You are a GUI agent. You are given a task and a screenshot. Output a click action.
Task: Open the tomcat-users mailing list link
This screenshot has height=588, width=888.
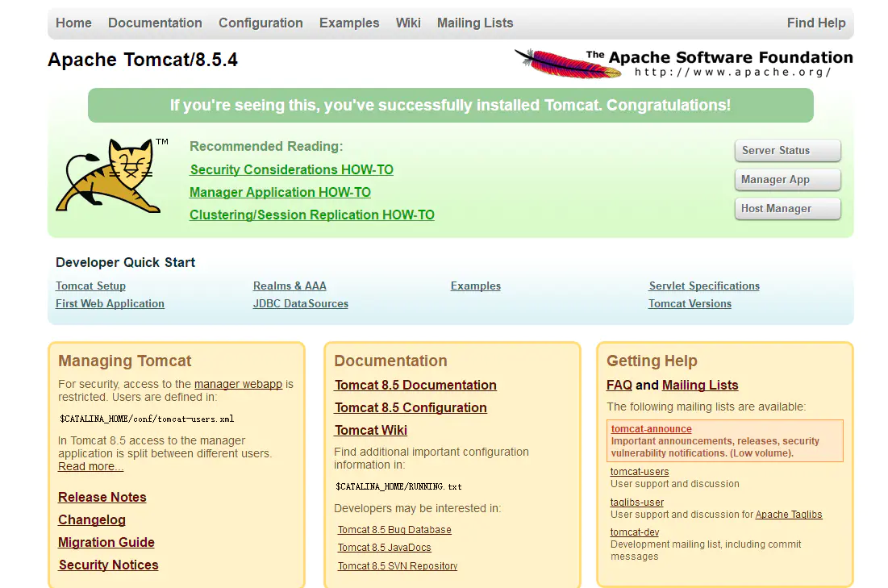pos(640,472)
